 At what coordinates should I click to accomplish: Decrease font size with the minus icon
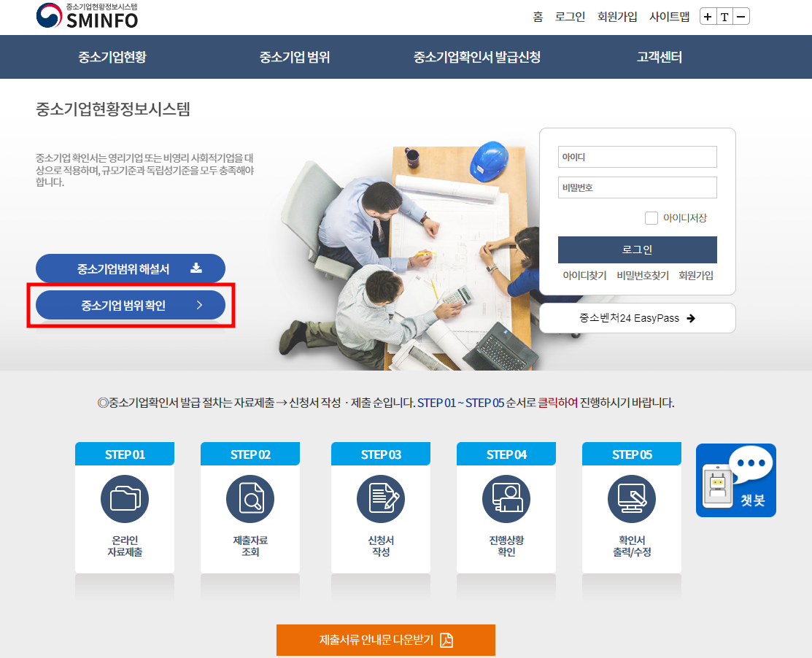(741, 17)
